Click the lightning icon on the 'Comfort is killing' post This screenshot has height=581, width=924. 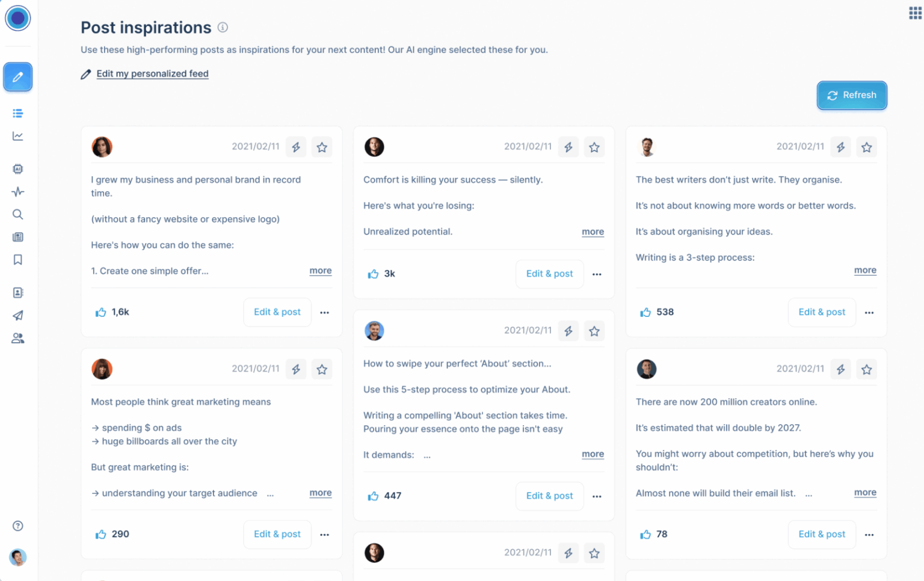coord(568,146)
